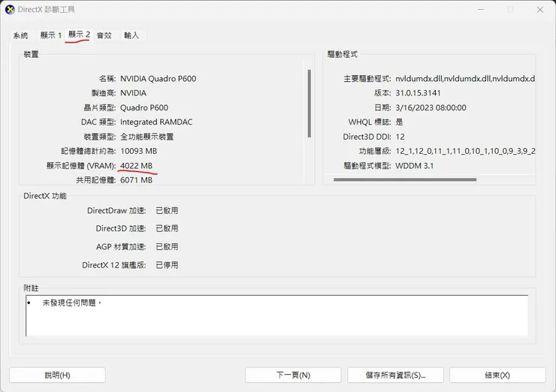The height and width of the screenshot is (392, 556).
Task: Click the 說明(H) button
Action: pos(57,375)
